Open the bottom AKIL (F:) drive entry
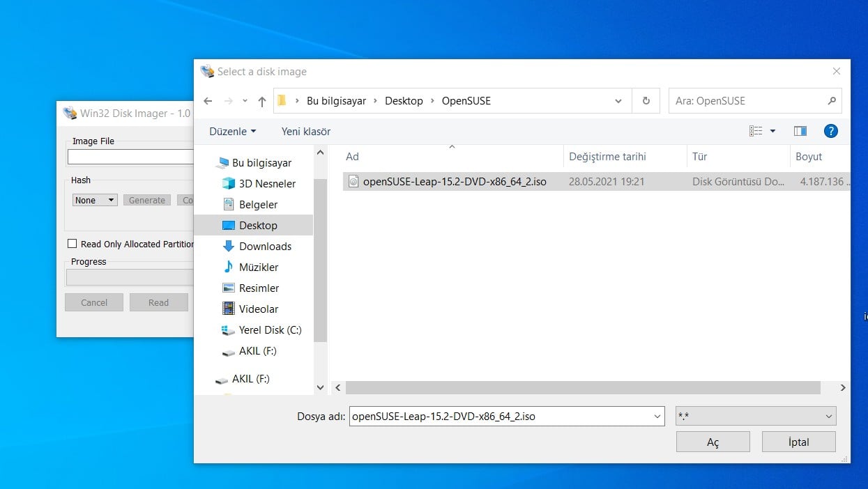 coord(250,379)
